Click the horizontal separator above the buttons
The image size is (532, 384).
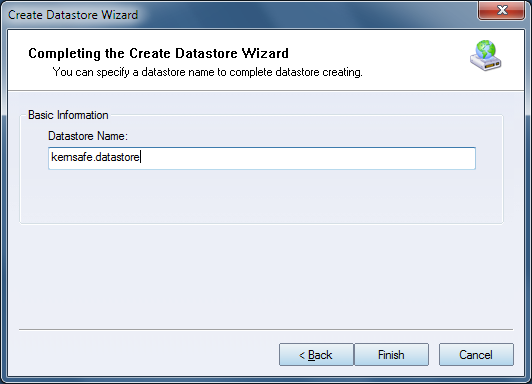pos(266,329)
